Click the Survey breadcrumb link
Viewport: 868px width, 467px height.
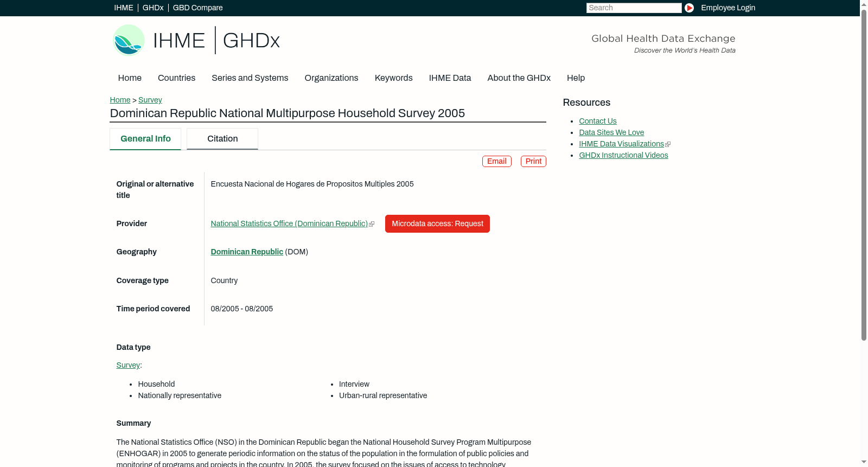pos(150,100)
